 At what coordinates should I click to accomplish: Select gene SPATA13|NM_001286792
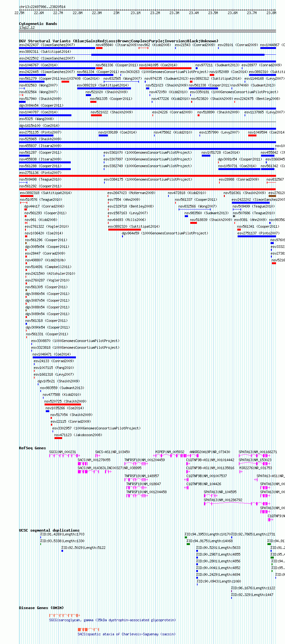click(x=223, y=500)
